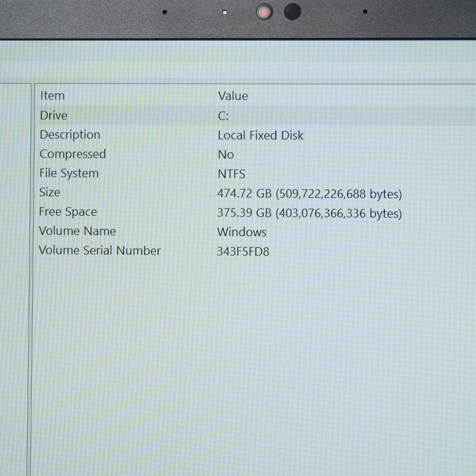Select the C: drive value
Viewport: 476px width, 476px height.
click(x=223, y=116)
